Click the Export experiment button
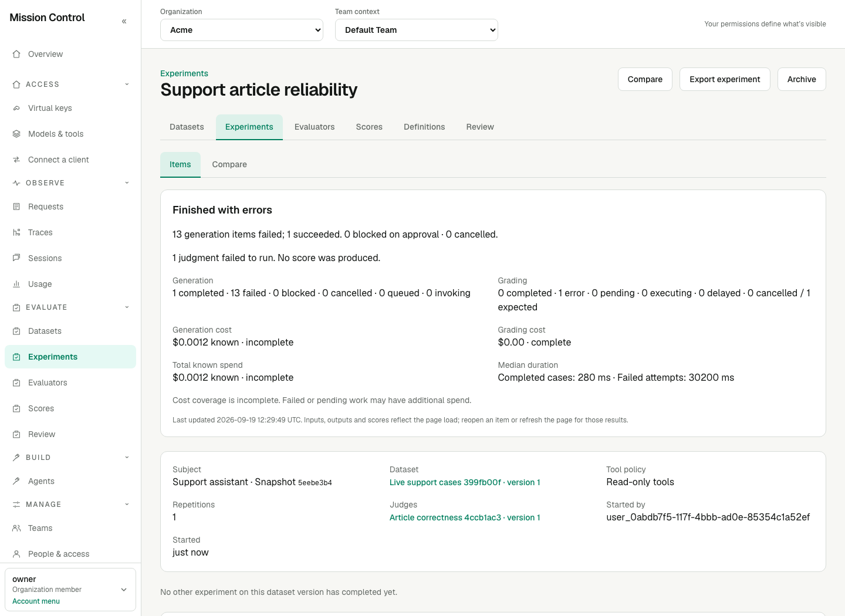The image size is (845, 616). pos(725,79)
